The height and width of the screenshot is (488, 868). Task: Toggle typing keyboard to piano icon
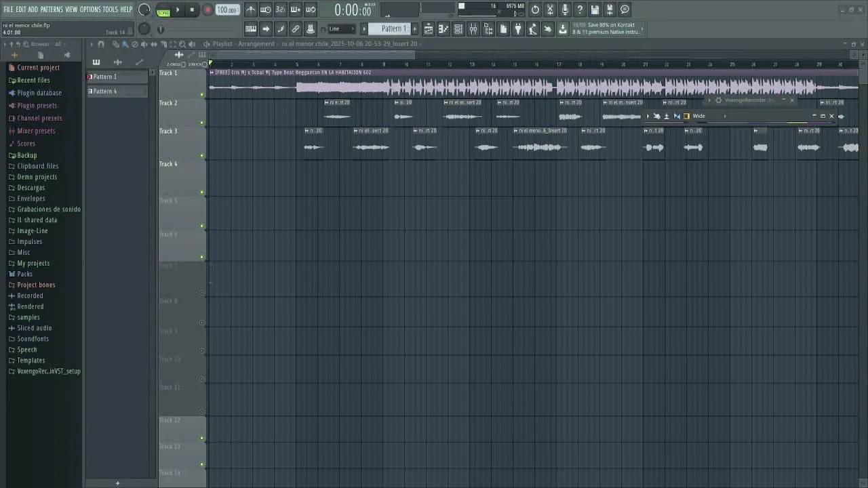(251, 28)
